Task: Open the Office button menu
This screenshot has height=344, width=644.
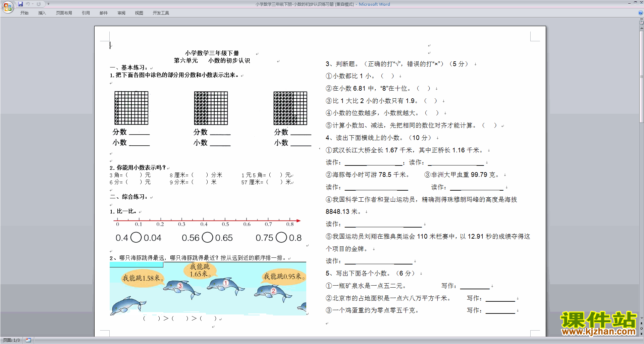Action: pos(7,7)
